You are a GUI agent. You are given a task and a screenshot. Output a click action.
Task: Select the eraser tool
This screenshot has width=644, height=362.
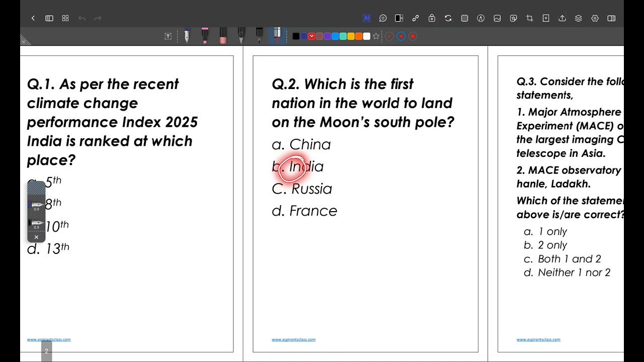(223, 36)
